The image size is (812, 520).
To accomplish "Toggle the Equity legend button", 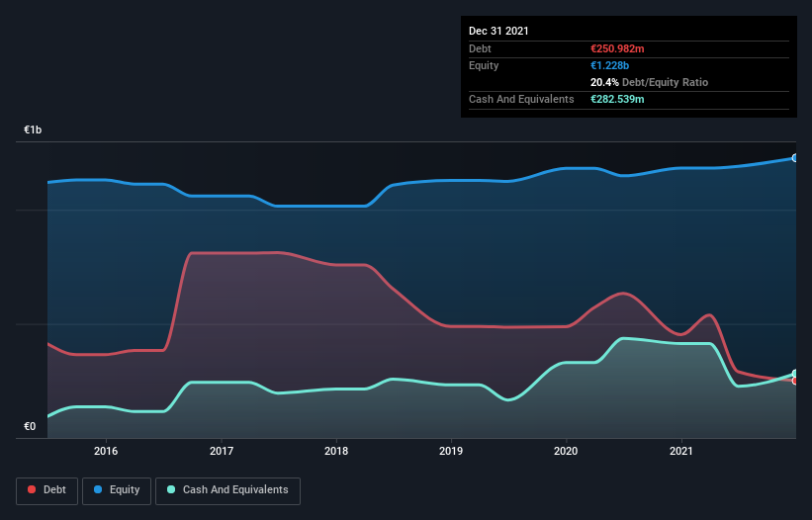I will click(117, 490).
